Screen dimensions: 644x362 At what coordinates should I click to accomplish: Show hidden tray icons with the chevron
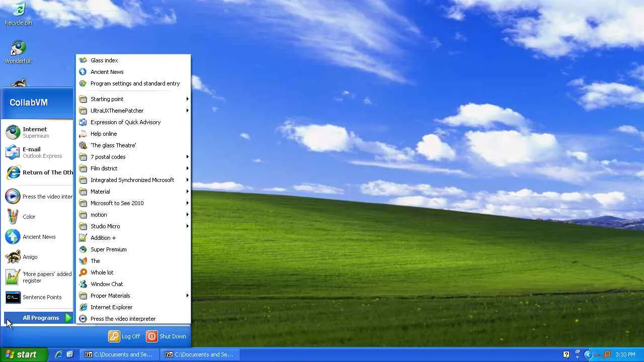588,354
